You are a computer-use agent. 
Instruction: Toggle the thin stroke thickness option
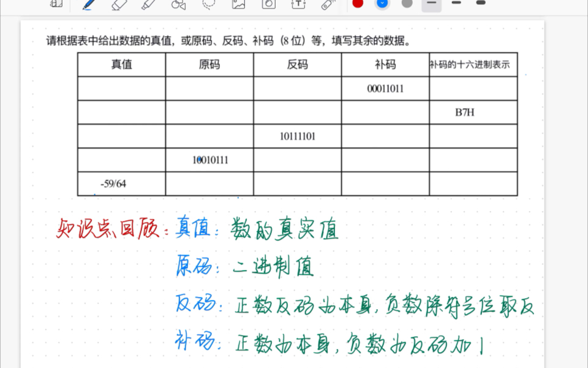pyautogui.click(x=431, y=5)
